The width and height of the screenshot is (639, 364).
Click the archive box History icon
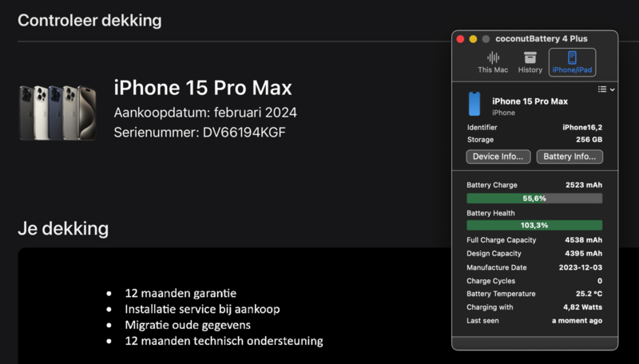(530, 57)
